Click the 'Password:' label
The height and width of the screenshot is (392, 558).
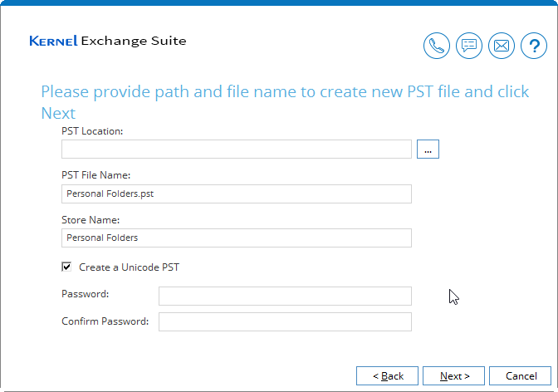[x=85, y=294]
